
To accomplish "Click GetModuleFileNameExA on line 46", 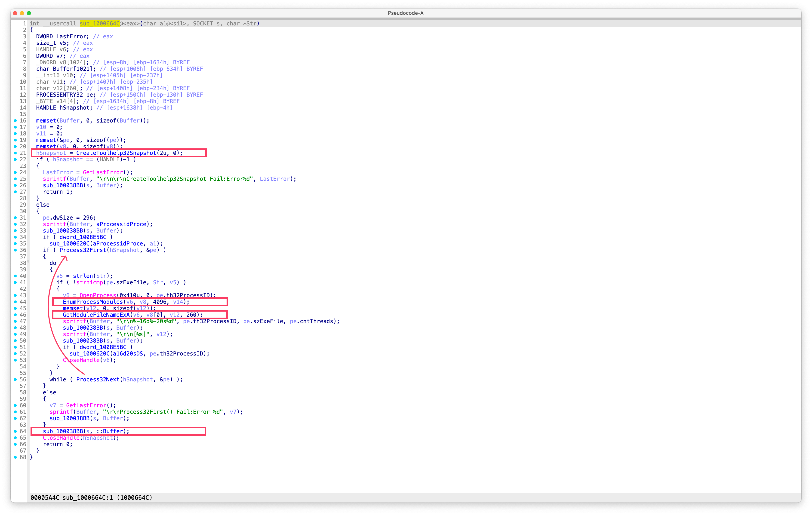I will pyautogui.click(x=96, y=315).
